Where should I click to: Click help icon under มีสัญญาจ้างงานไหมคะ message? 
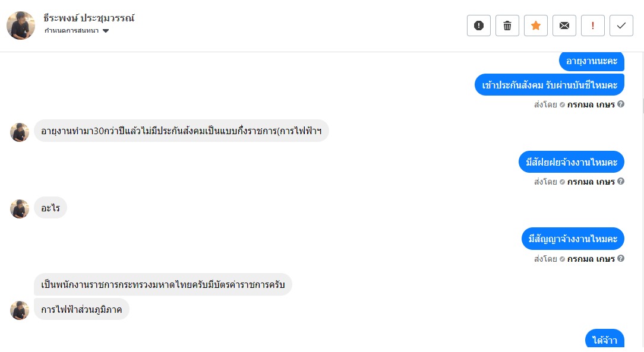coord(621,259)
